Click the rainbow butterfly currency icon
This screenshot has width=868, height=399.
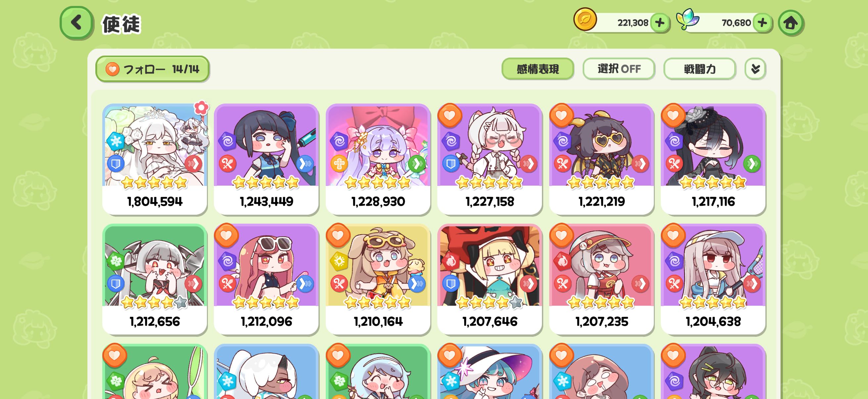687,20
